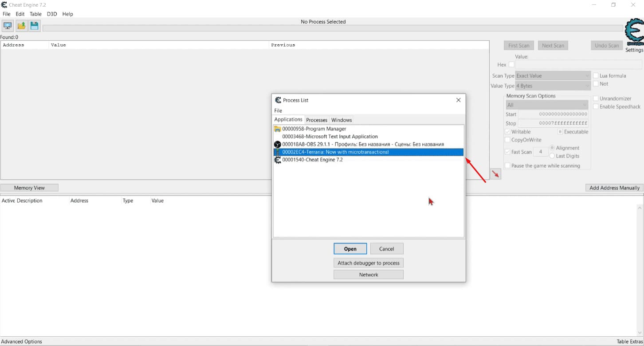This screenshot has height=346, width=644.
Task: Open the Process List File menu
Action: coord(278,111)
